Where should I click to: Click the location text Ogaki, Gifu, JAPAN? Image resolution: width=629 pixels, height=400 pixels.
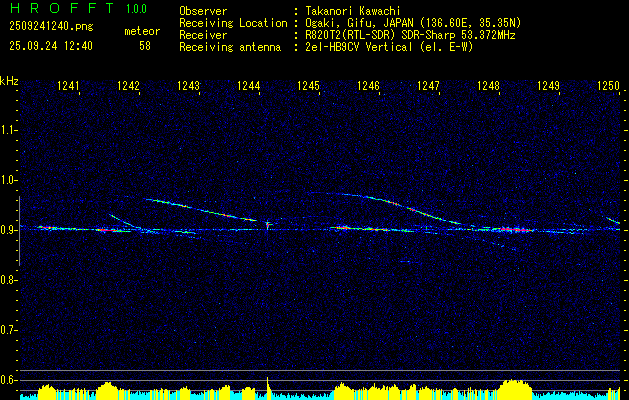pyautogui.click(x=359, y=23)
